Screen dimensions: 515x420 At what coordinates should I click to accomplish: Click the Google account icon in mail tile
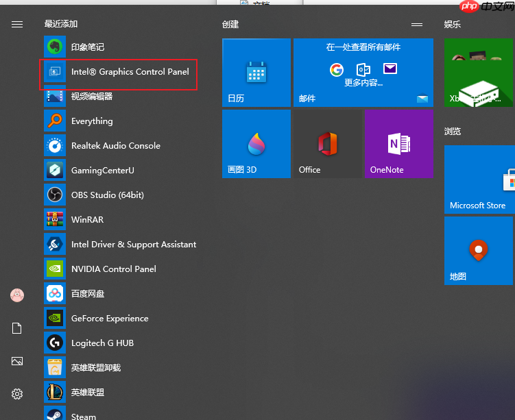click(337, 70)
